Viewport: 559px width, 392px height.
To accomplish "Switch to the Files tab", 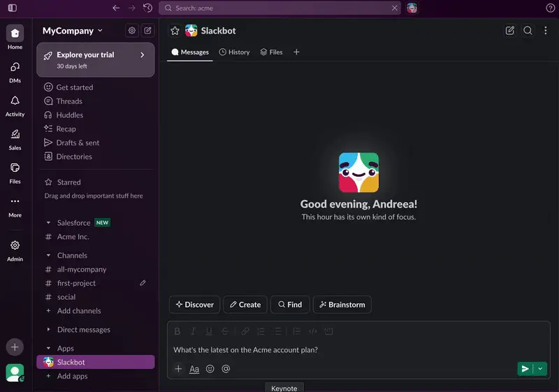I will [x=271, y=52].
